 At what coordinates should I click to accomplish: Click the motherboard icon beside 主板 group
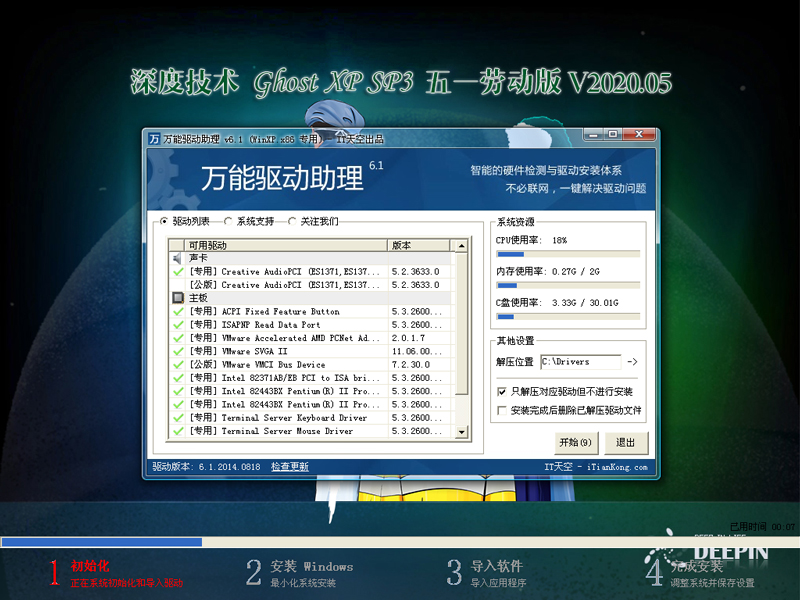pos(176,297)
